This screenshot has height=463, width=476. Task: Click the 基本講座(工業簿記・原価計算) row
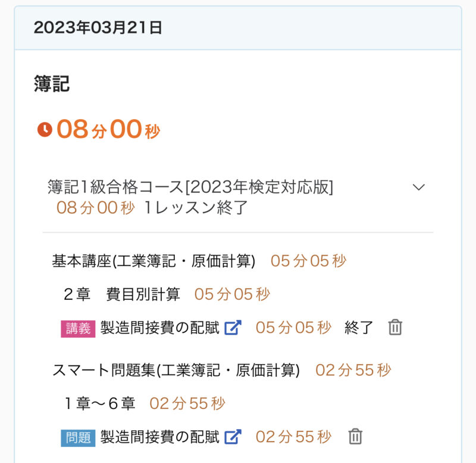tap(154, 261)
